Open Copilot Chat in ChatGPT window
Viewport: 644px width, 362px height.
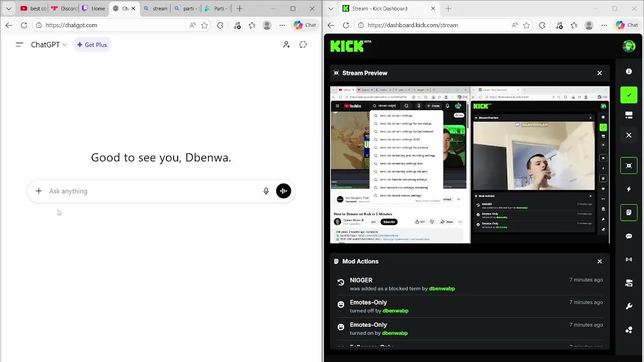pyautogui.click(x=305, y=25)
